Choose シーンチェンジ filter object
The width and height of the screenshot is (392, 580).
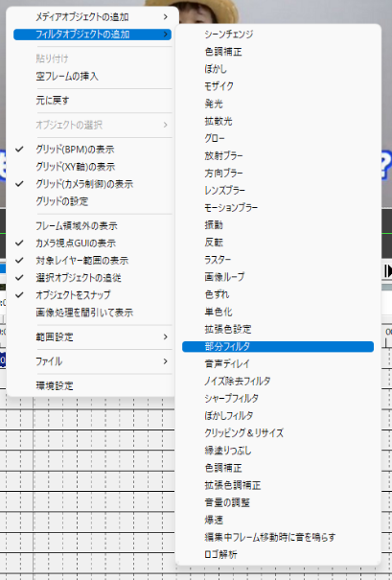[x=278, y=34]
